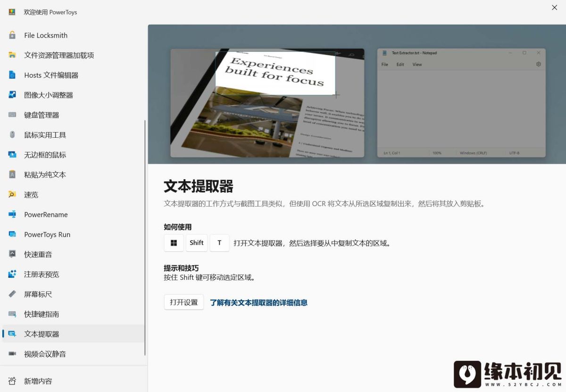Click the PowerToys logo in the title bar
566x392 pixels.
point(12,12)
